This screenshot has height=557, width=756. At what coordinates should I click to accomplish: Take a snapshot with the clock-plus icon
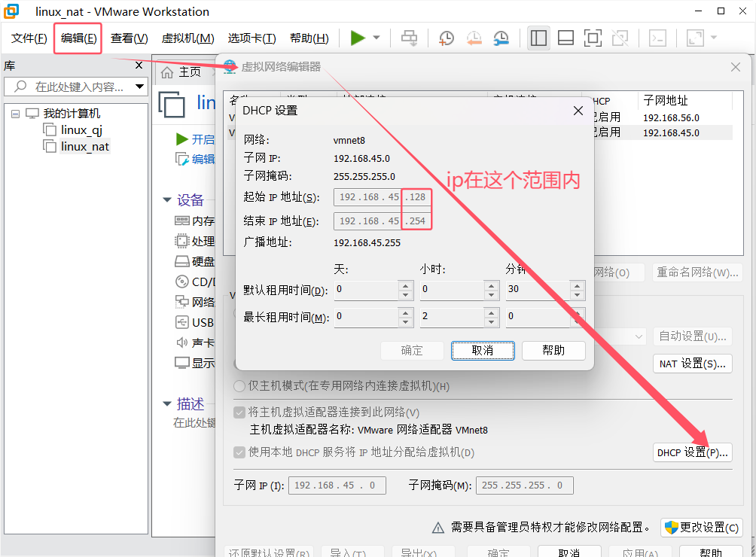[x=446, y=38]
